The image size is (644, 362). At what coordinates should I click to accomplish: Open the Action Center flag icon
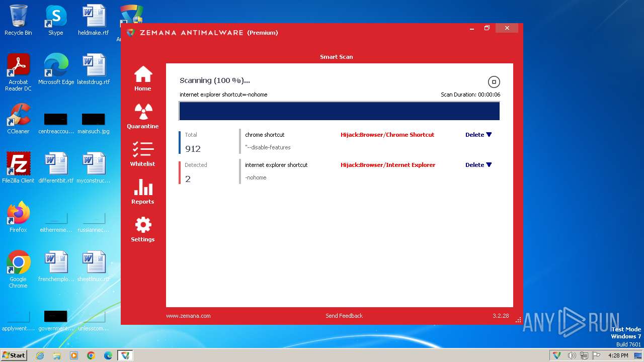[x=596, y=355]
